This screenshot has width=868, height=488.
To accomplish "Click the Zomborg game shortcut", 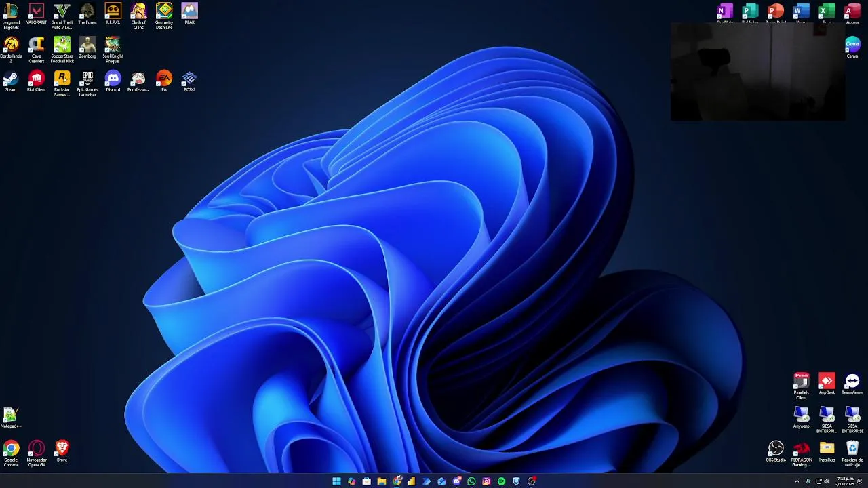I will (x=87, y=49).
